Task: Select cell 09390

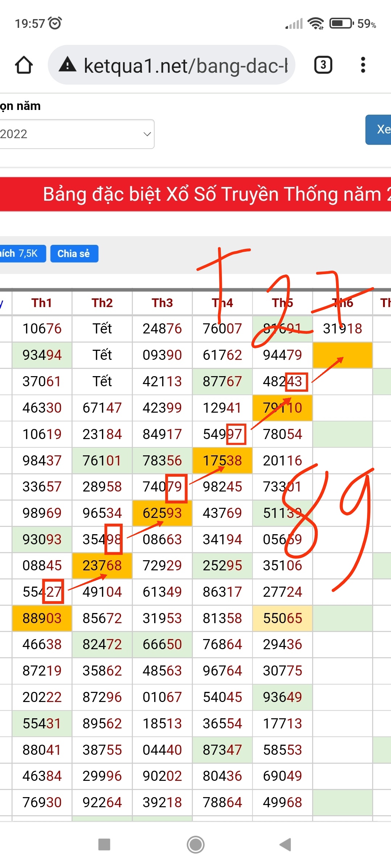Action: pos(162,355)
